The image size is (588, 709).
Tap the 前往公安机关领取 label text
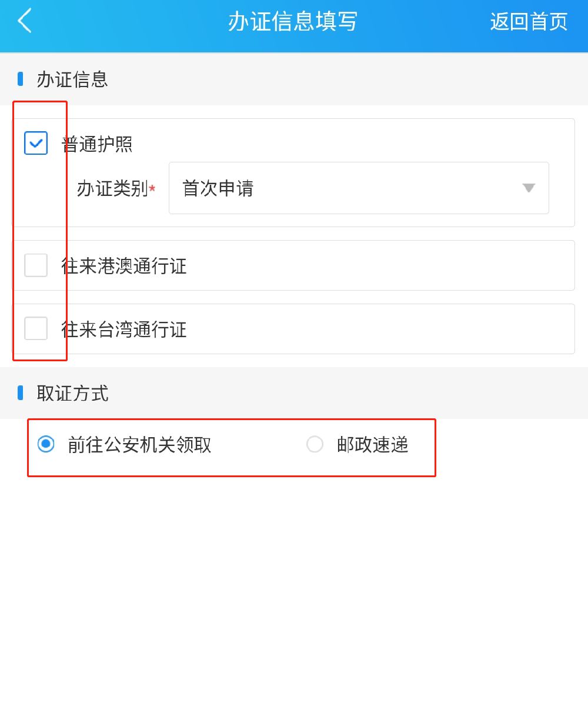tap(139, 445)
